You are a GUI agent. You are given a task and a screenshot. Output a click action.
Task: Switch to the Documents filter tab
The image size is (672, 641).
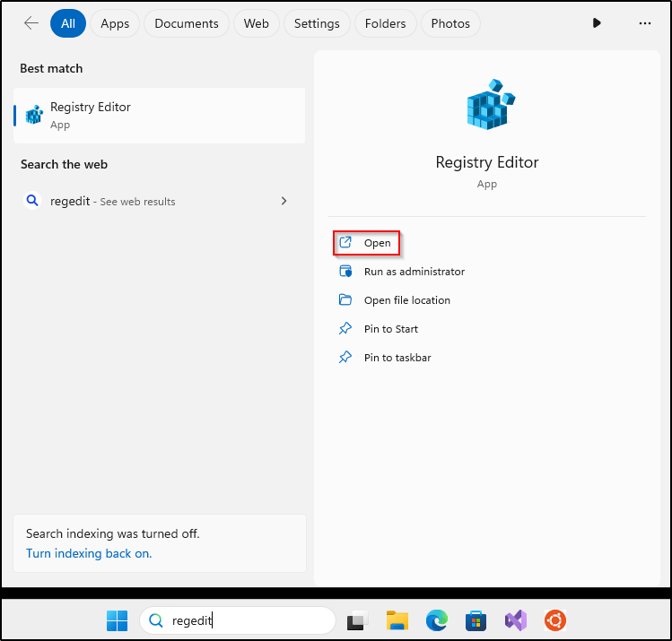point(187,23)
